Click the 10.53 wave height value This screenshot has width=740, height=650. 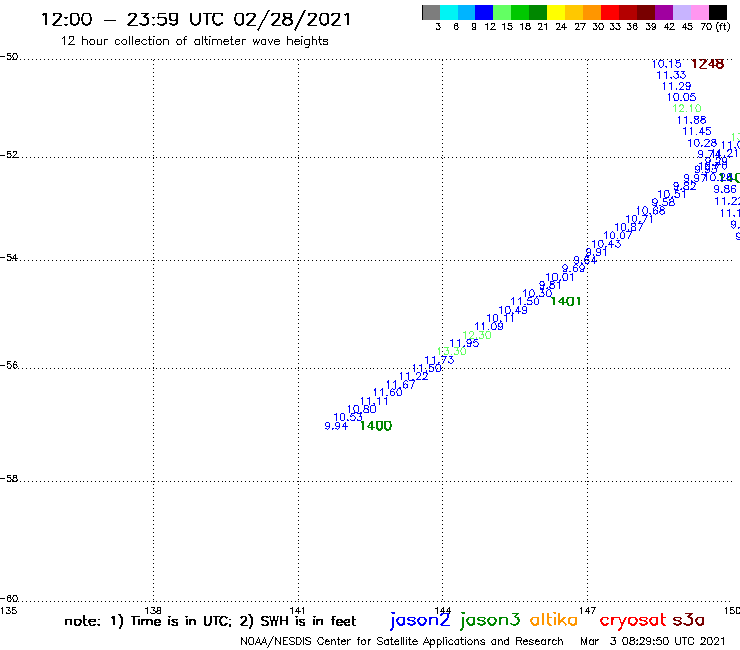[348, 417]
